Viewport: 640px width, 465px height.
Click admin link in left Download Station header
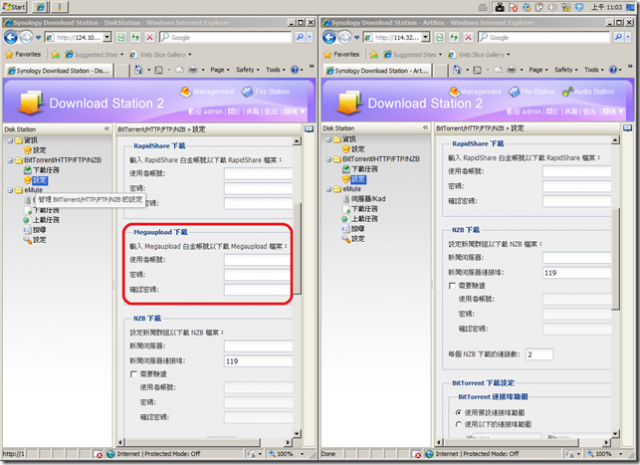[213, 111]
